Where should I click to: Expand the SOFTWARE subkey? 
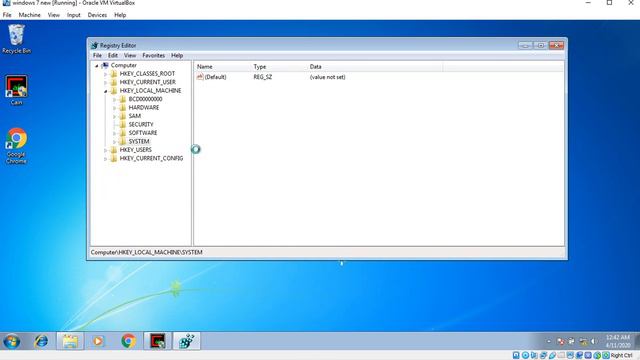(x=114, y=133)
